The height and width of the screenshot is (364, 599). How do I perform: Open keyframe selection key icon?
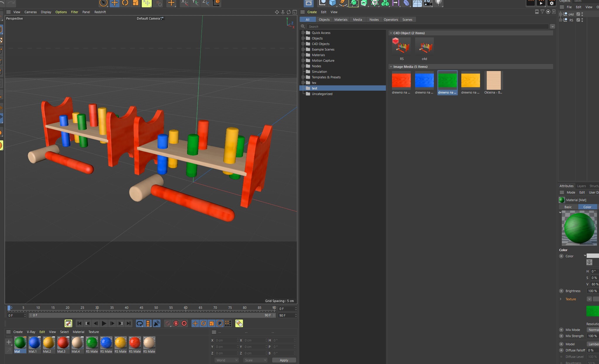[x=68, y=323]
